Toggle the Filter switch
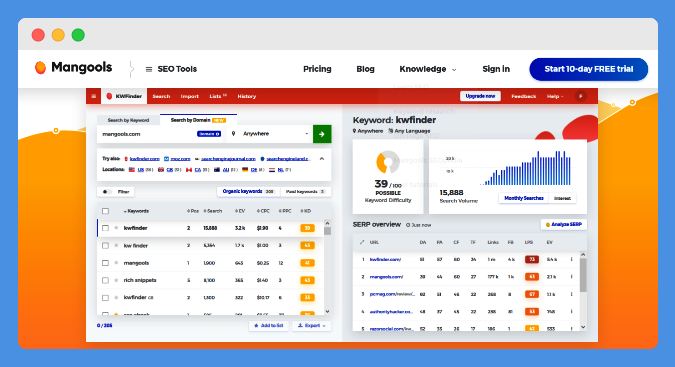The image size is (675, 367). pos(107,192)
